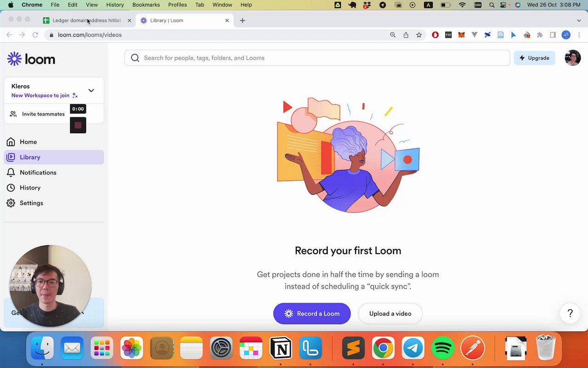Open the Trash in the Dock
Viewport: 588px width, 368px height.
coord(546,348)
